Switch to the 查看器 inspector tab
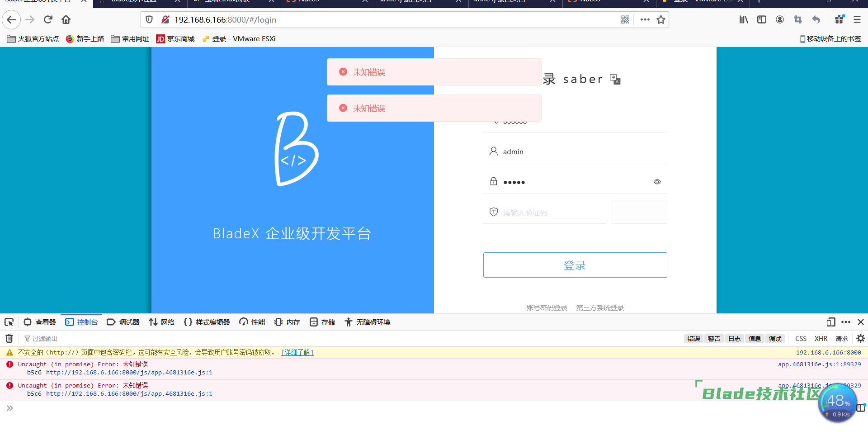 point(40,322)
